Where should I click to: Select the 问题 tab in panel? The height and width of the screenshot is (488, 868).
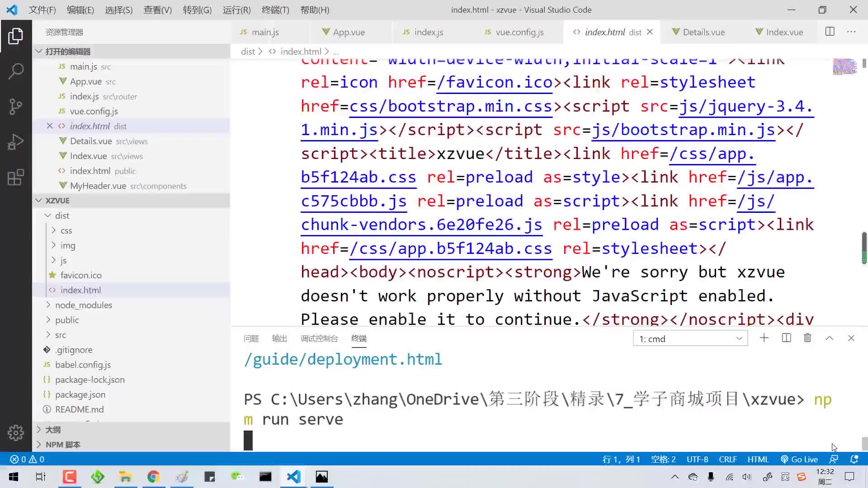click(251, 338)
